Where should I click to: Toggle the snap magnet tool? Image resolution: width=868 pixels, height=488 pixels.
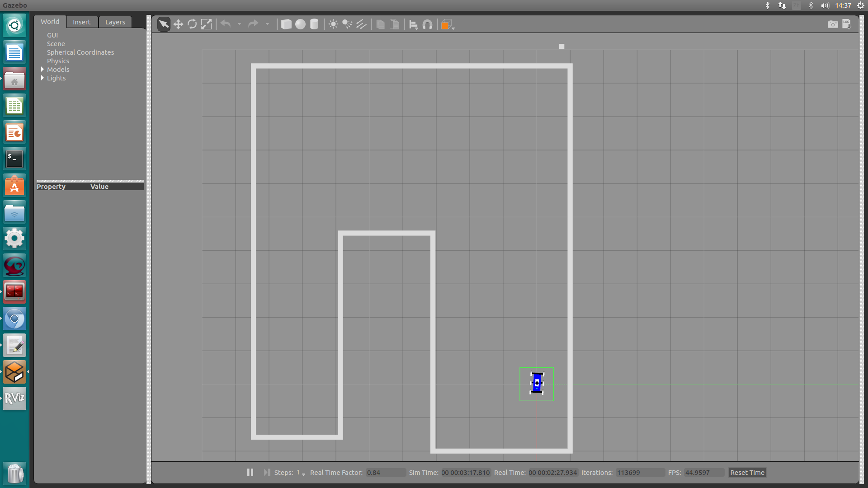click(427, 24)
